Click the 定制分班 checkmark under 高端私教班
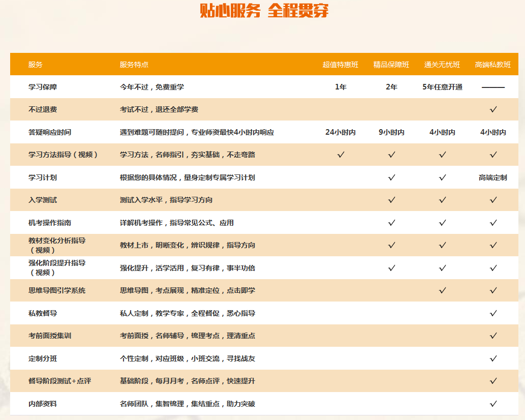 (493, 358)
